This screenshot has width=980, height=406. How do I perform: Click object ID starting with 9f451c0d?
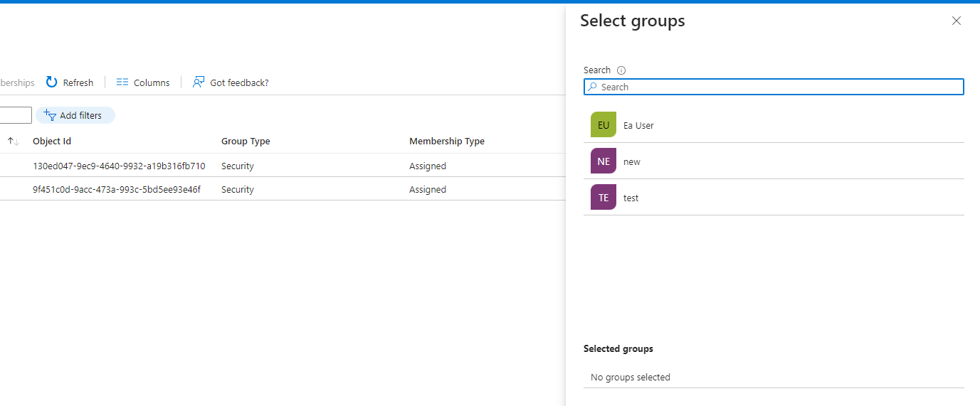(x=117, y=190)
